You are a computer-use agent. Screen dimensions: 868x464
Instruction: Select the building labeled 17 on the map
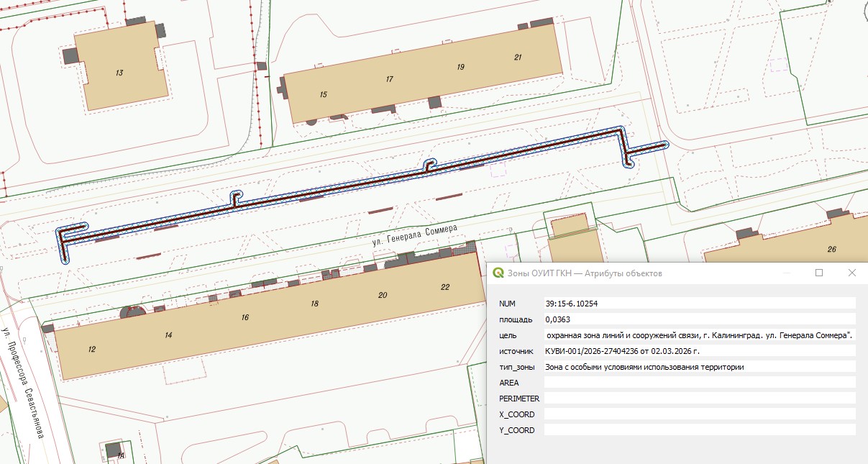(390, 79)
